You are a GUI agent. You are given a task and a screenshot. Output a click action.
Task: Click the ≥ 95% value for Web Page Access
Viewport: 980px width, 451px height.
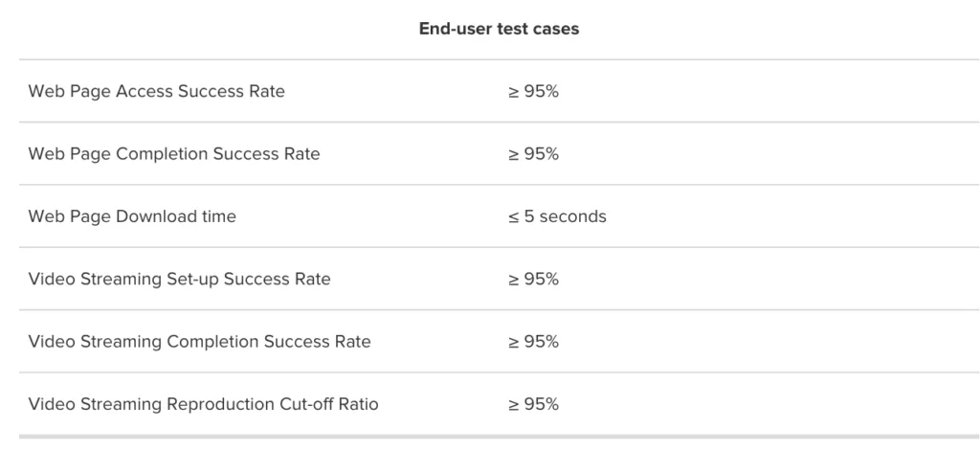[x=533, y=91]
